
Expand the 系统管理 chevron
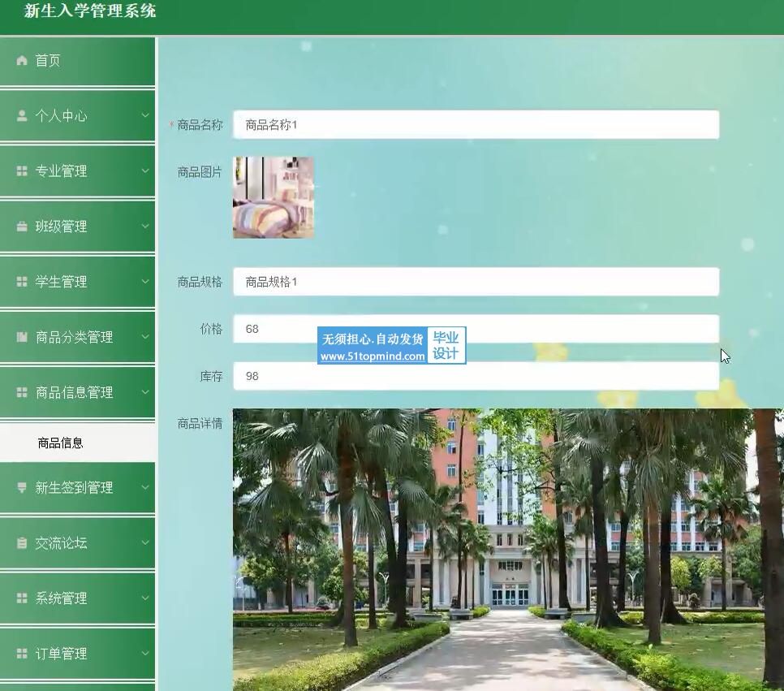145,598
